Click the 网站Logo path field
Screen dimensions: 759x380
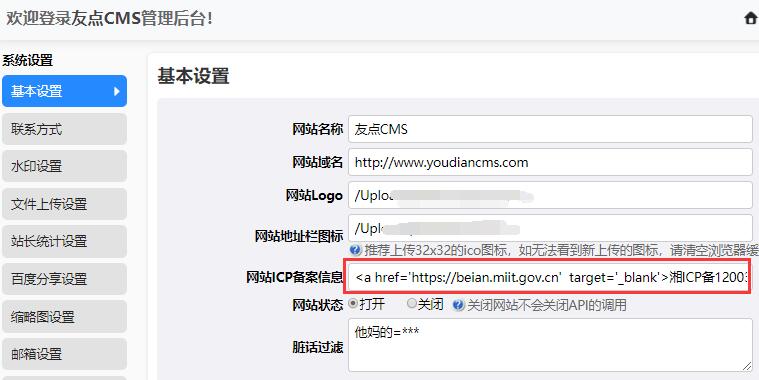[550, 195]
